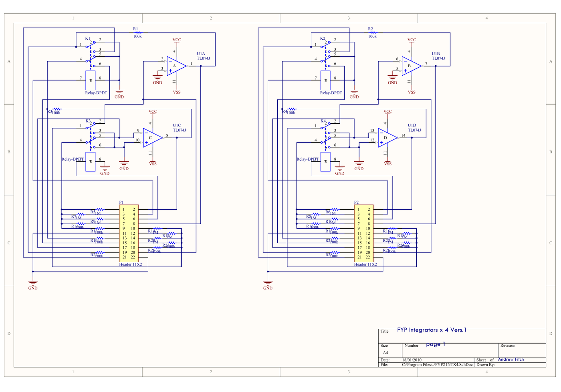561x392 pixels.
Task: Click the date 18/01/2010 in title block
Action: click(x=412, y=360)
